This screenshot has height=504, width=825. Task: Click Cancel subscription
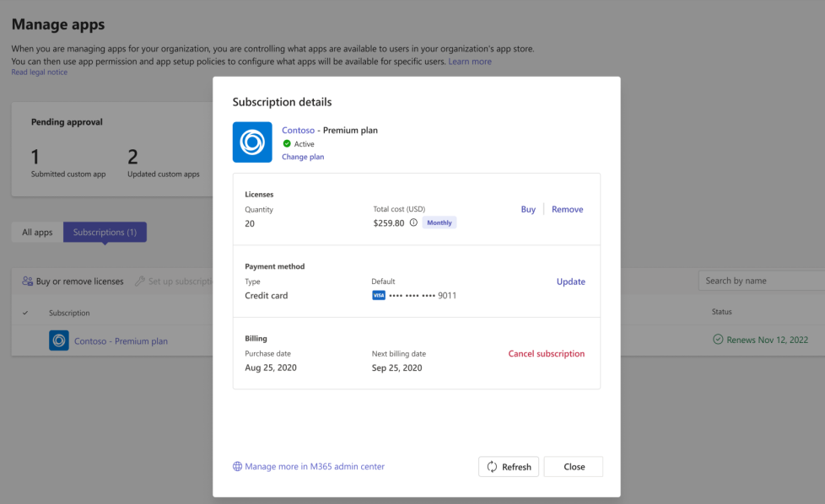[x=546, y=354]
